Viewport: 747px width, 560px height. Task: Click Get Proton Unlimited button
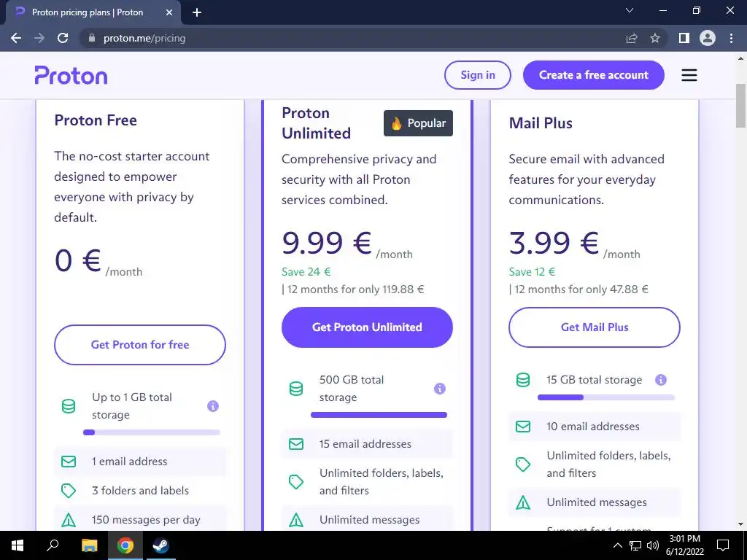pos(367,327)
